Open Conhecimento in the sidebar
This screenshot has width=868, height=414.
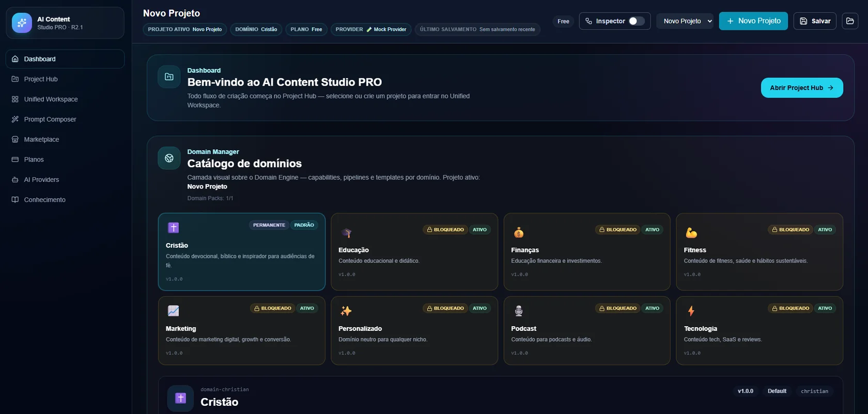65,200
